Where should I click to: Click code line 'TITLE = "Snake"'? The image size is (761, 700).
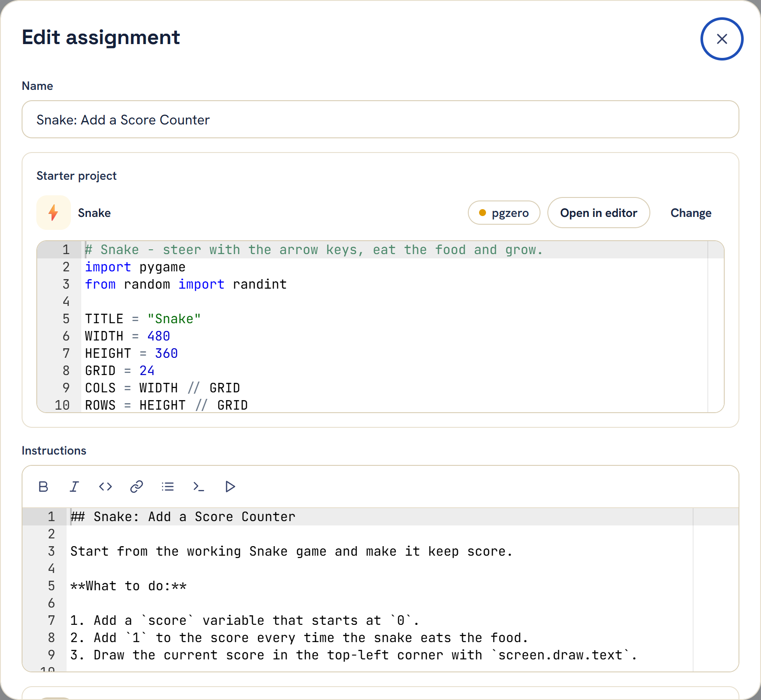(x=143, y=319)
